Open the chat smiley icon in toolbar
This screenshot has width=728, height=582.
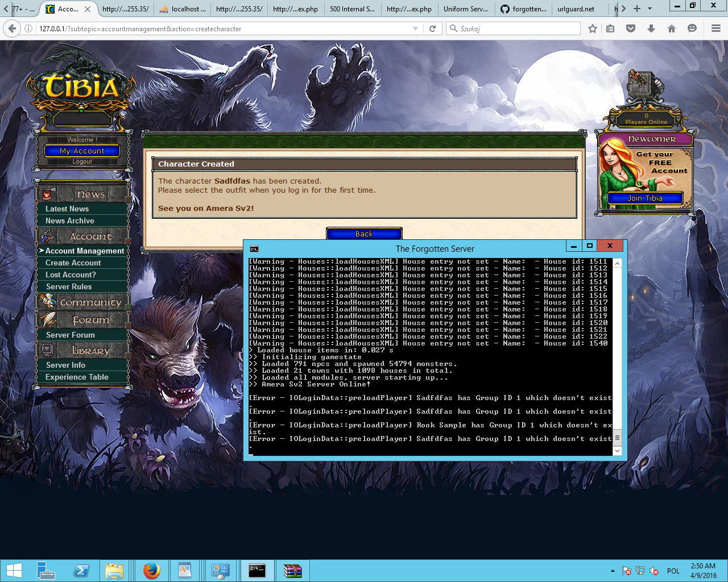pyautogui.click(x=692, y=28)
